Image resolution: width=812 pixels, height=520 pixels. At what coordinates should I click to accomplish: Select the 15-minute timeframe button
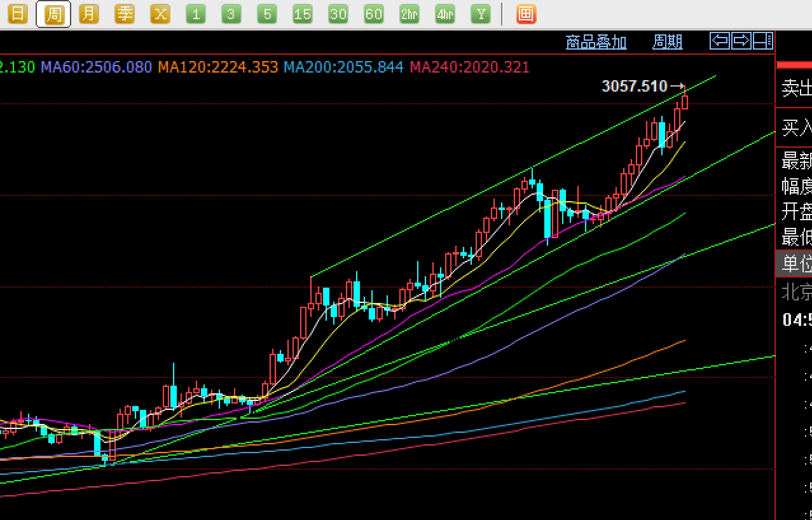point(303,14)
